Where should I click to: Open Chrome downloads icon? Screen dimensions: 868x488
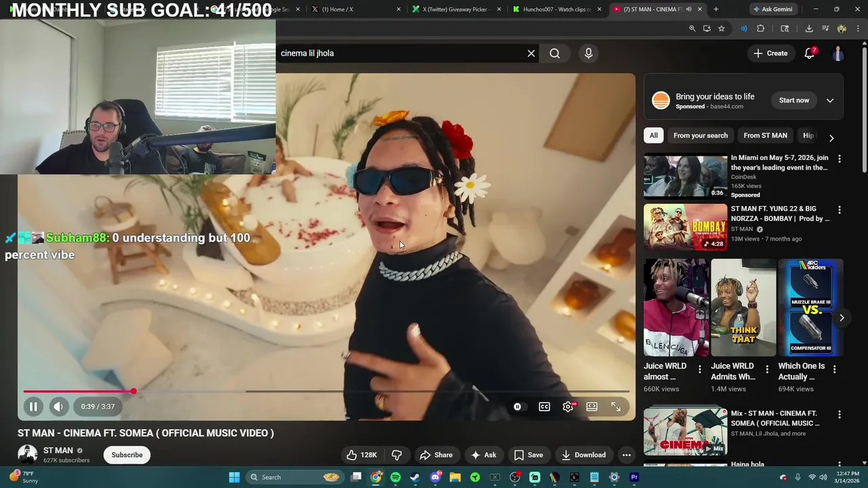coord(809,28)
